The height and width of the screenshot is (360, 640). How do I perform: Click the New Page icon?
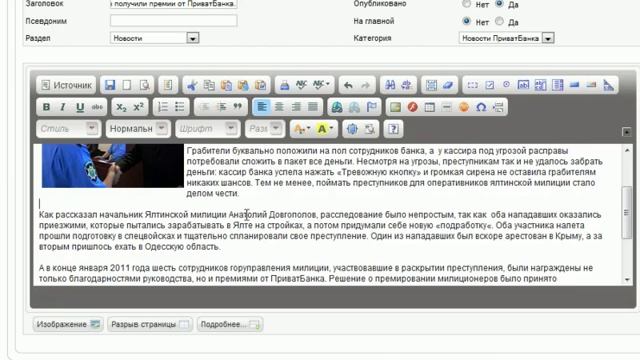127,85
